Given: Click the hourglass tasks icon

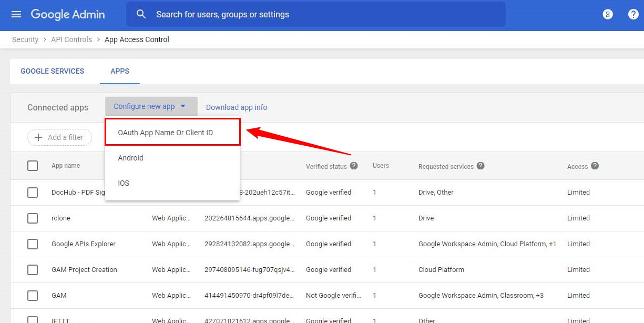Looking at the screenshot, I should click(x=608, y=14).
